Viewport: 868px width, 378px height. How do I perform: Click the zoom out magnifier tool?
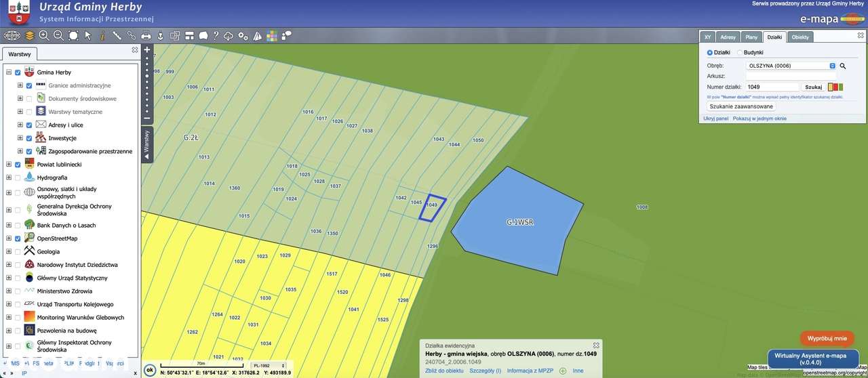tap(58, 35)
